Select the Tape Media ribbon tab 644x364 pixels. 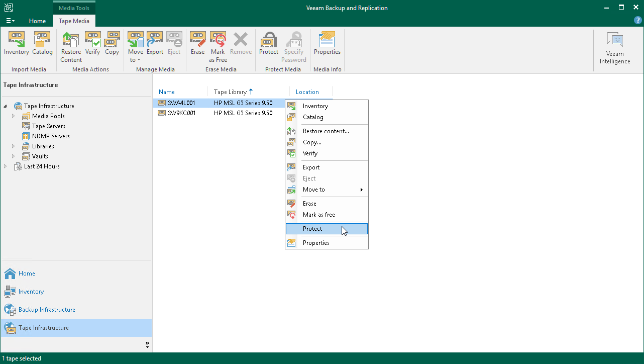74,21
